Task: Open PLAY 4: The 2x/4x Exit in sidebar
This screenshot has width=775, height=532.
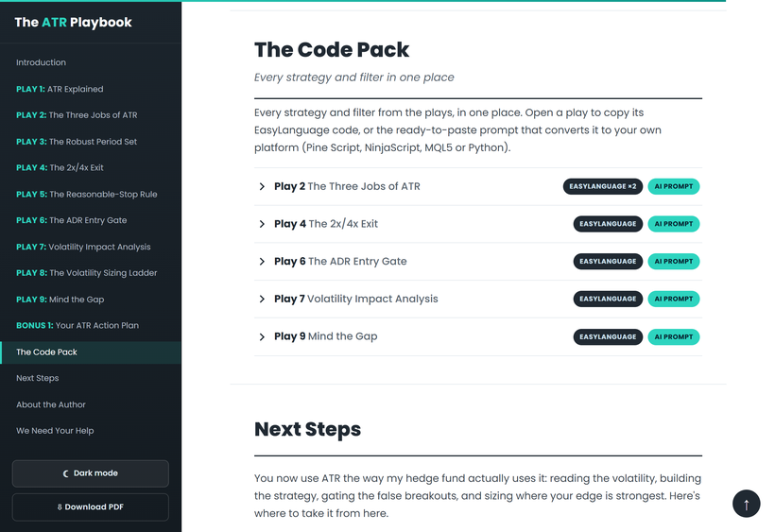Action: pyautogui.click(x=60, y=167)
